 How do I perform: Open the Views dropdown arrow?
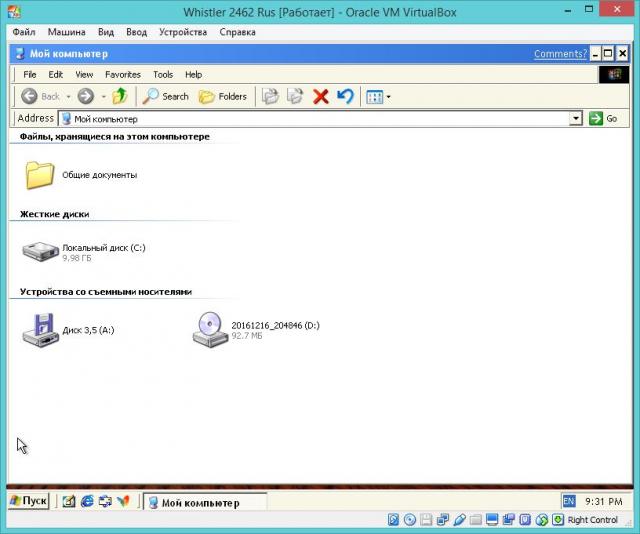click(x=388, y=97)
